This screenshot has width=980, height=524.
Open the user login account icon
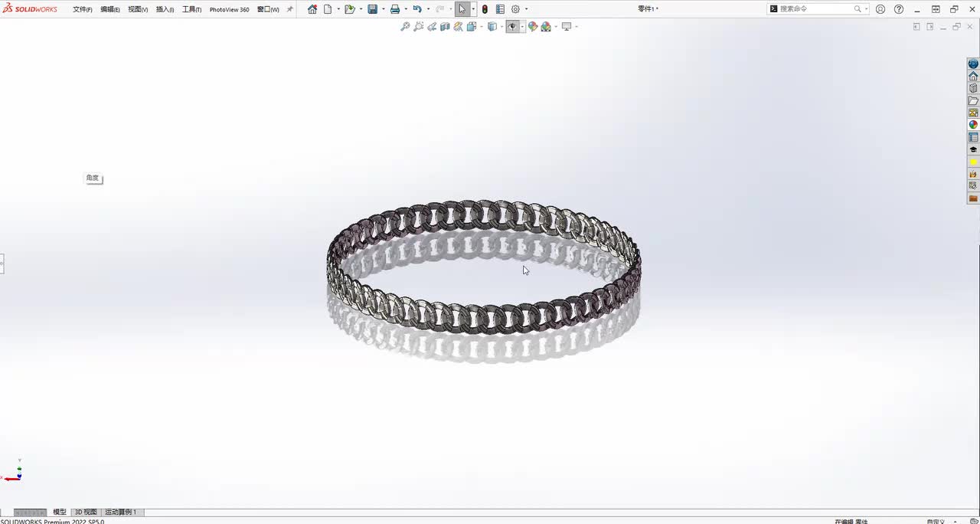880,9
